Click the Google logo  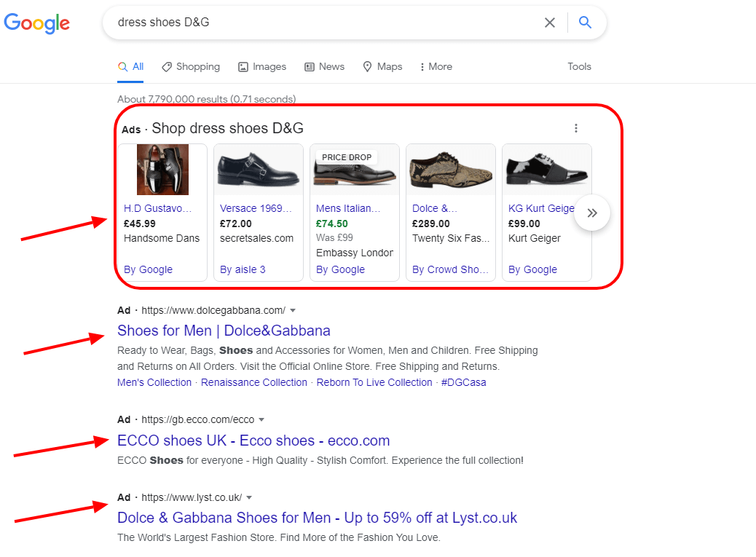[36, 23]
